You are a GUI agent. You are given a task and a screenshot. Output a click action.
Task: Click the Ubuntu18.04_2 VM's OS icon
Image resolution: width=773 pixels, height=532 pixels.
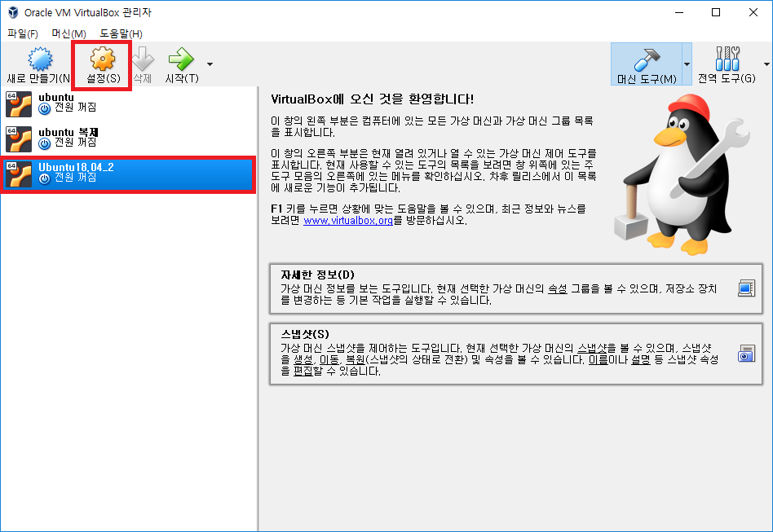click(19, 174)
